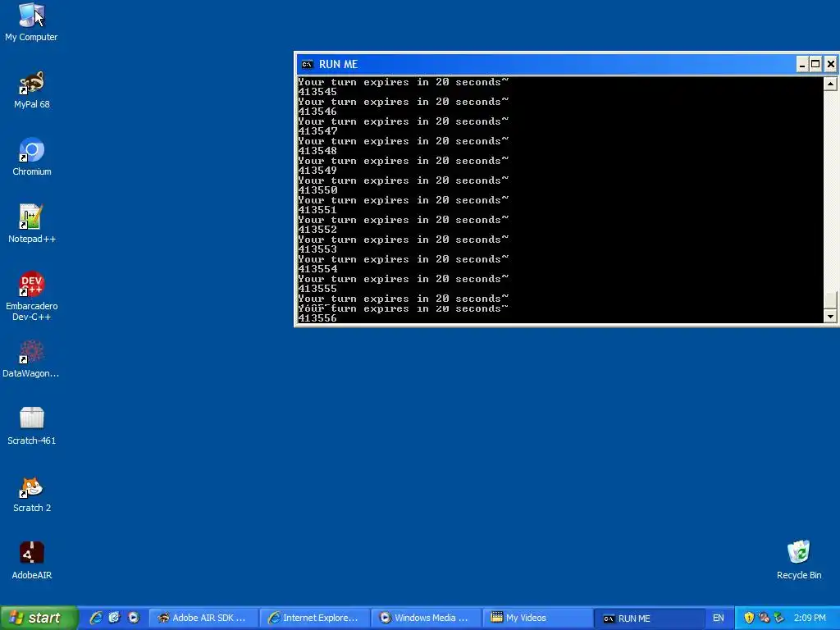Click the security shield tray icon

[x=749, y=618]
